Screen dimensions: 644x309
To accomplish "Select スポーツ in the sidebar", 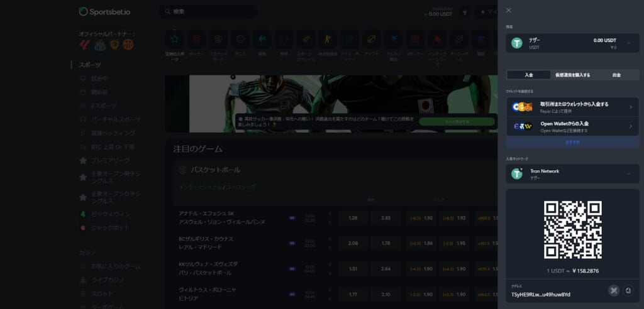I will pyautogui.click(x=90, y=65).
